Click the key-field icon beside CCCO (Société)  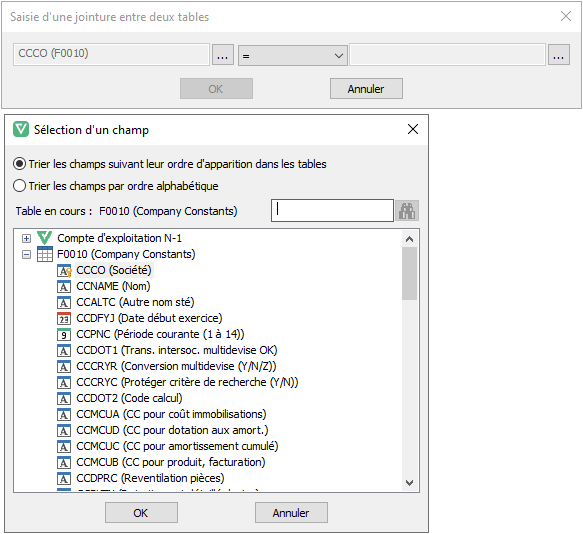click(x=64, y=271)
